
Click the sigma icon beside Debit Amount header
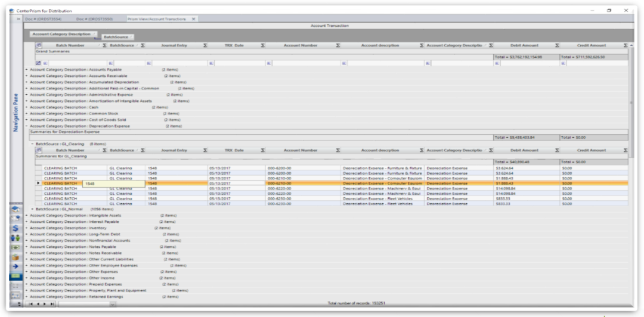[x=558, y=45]
